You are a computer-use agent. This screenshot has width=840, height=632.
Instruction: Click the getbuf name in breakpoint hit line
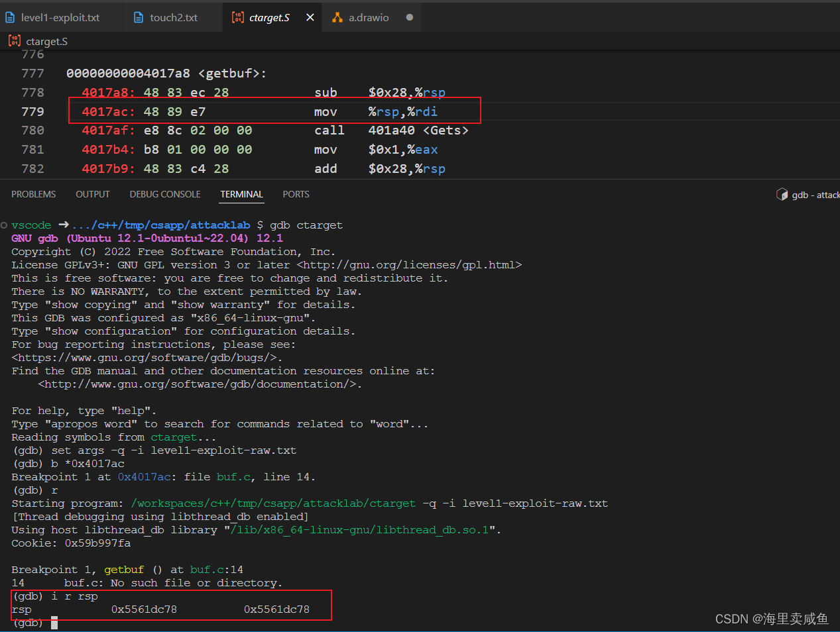tap(124, 570)
